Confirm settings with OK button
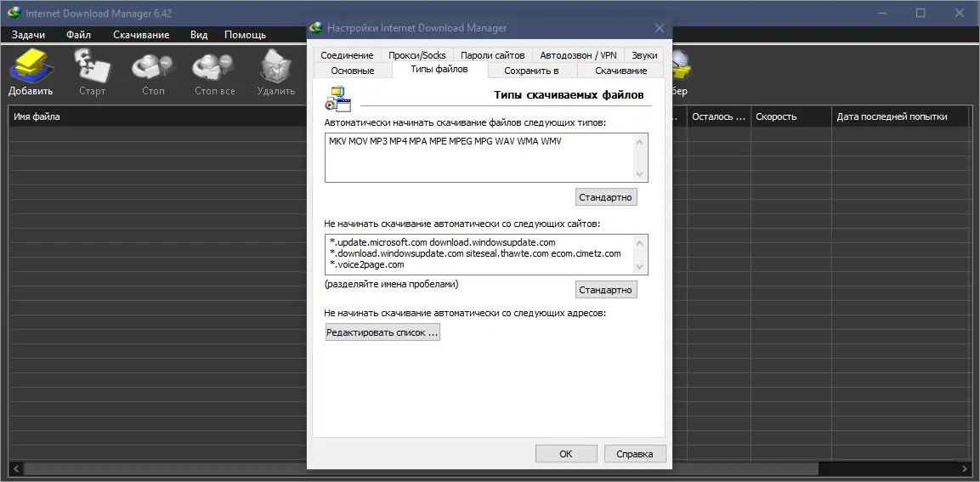The height and width of the screenshot is (482, 980). click(x=565, y=454)
